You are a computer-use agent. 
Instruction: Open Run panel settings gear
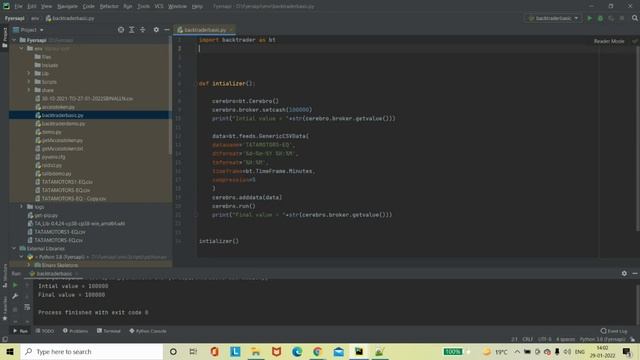(x=624, y=273)
